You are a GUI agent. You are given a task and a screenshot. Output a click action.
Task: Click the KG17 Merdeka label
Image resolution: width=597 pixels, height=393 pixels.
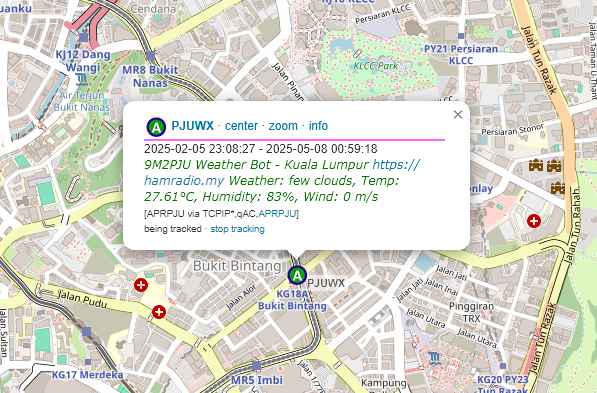click(x=88, y=375)
